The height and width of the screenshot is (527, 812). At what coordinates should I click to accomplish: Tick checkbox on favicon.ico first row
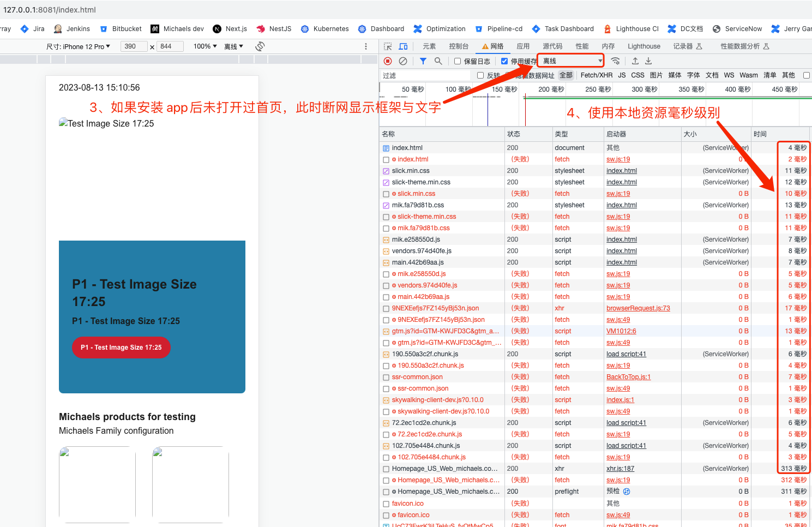386,504
